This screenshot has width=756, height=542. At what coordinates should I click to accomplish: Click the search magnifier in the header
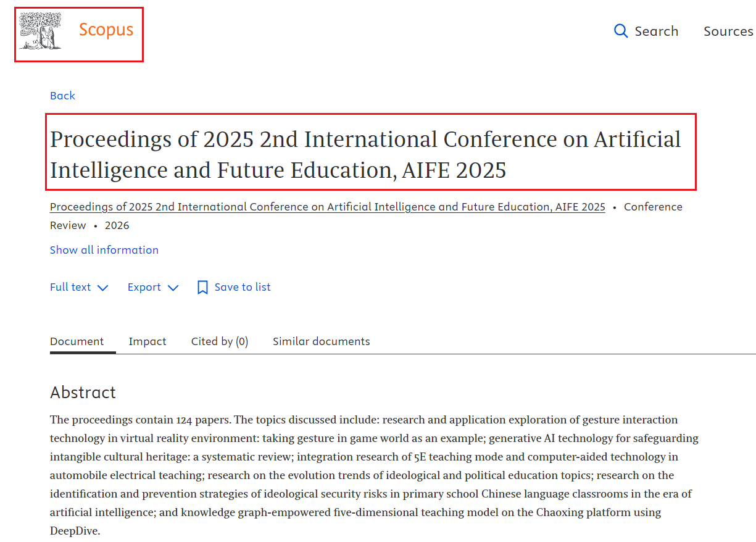[x=620, y=31]
